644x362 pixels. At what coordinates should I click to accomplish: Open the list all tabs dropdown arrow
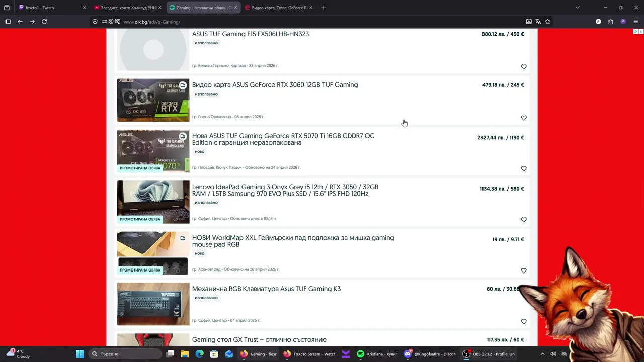(x=577, y=8)
